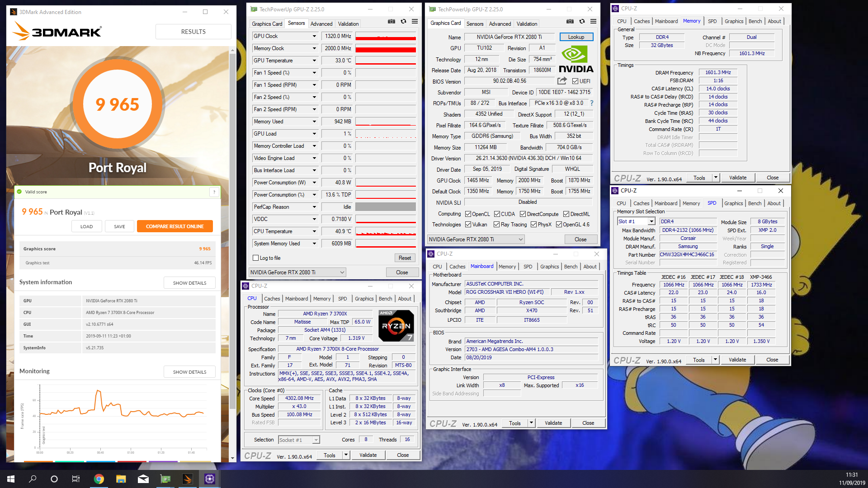Open File Explorer from the taskbar
The image size is (868, 488).
pyautogui.click(x=121, y=479)
